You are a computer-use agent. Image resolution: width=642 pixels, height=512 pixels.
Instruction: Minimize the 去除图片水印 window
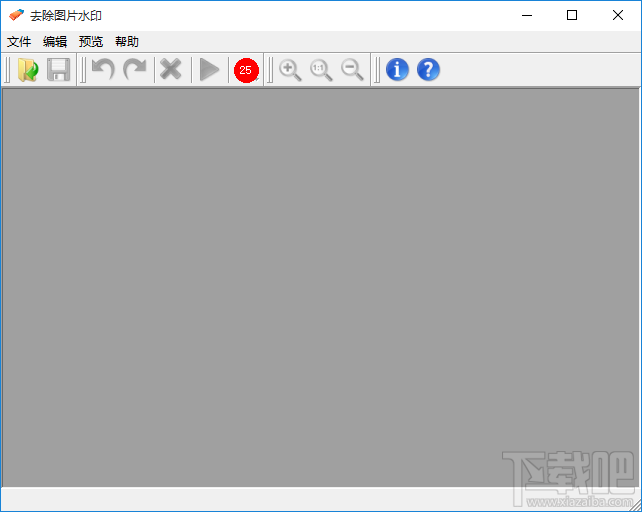527,15
